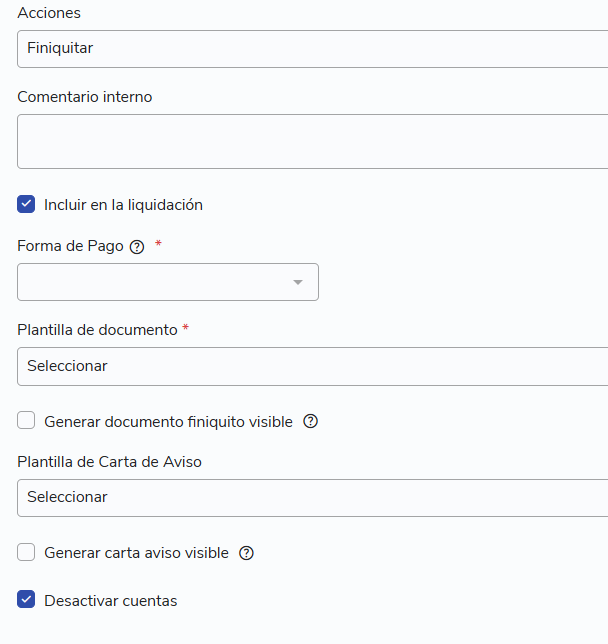This screenshot has height=644, width=608.
Task: Click the help icon next to carta aviso visible
Action: [246, 553]
